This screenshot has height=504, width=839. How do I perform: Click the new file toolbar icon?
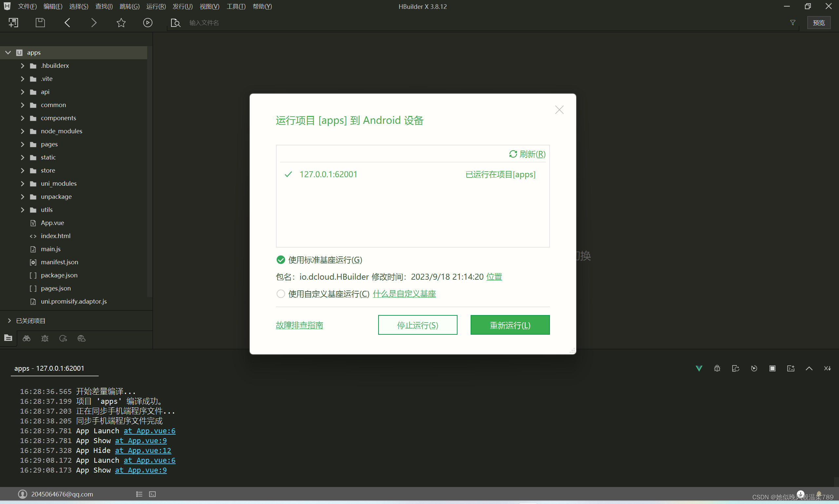tap(13, 23)
